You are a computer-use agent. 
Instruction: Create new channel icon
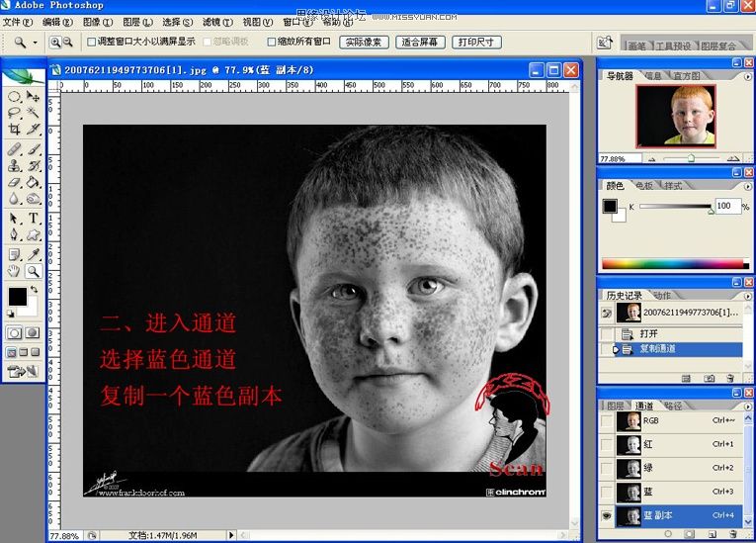tap(712, 534)
